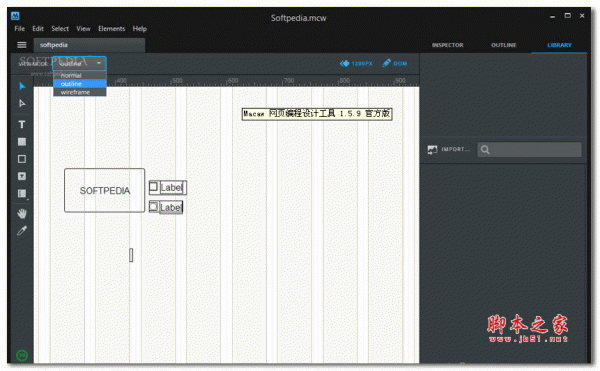Click the 700 mark on ruler
This screenshot has height=371, width=600.
click(288, 81)
